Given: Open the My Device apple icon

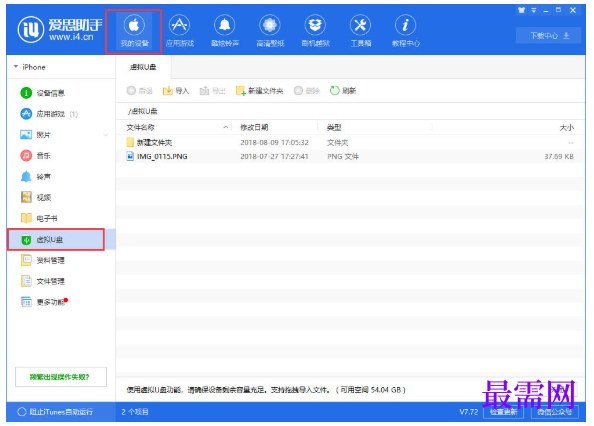Looking at the screenshot, I should coord(134,25).
